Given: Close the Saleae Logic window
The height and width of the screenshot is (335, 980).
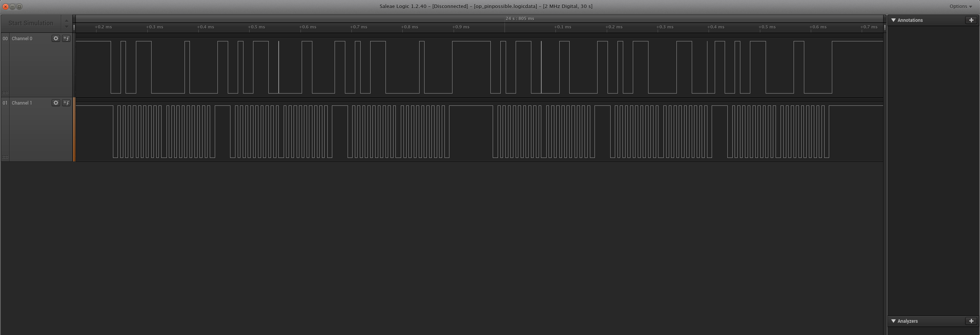Looking at the screenshot, I should [x=5, y=7].
